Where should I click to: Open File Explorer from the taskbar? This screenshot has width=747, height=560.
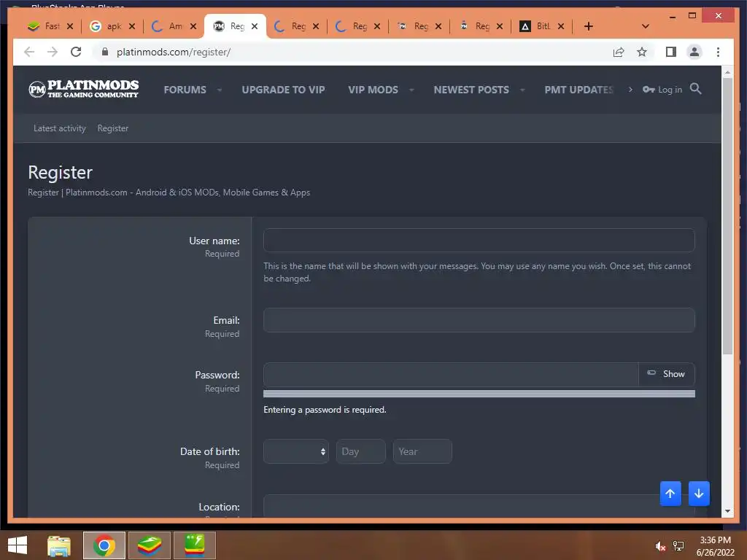59,545
